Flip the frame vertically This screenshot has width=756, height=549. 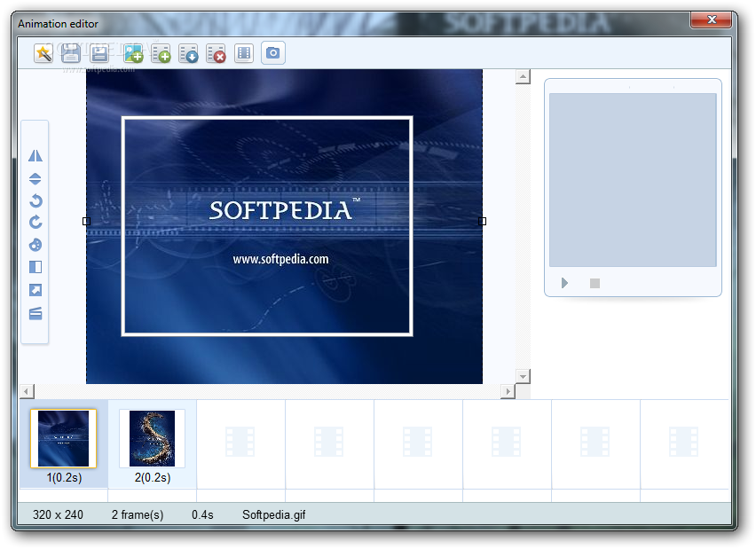point(35,179)
